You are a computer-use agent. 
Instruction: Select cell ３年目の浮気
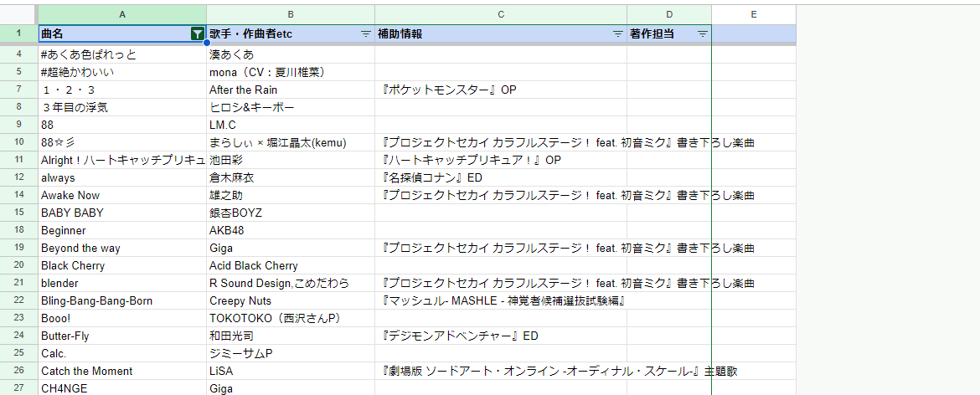click(x=122, y=107)
